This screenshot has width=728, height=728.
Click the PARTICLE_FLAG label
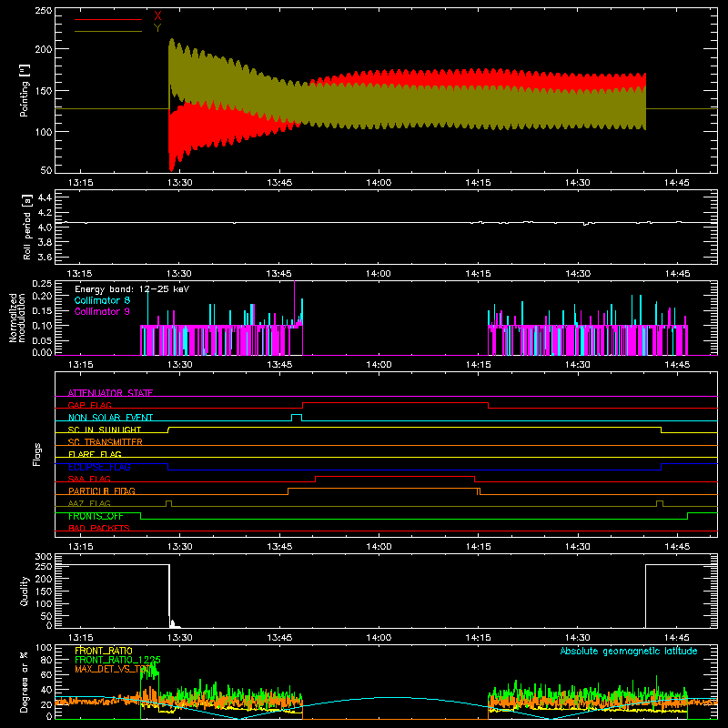(102, 490)
